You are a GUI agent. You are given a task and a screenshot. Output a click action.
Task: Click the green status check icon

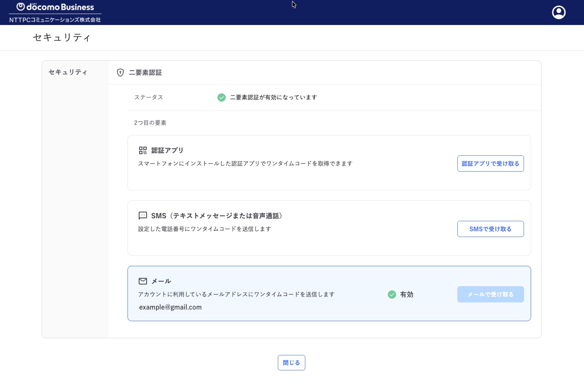[x=222, y=97]
